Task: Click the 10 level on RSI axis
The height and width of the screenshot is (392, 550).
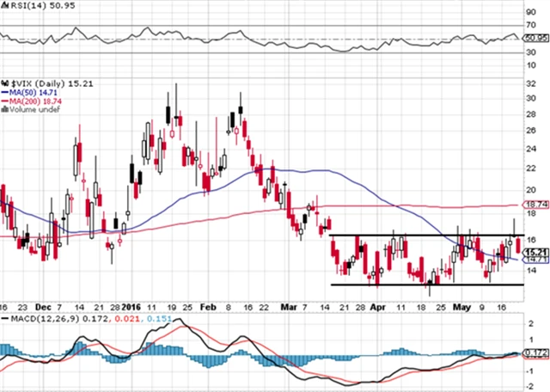Action: [x=531, y=65]
